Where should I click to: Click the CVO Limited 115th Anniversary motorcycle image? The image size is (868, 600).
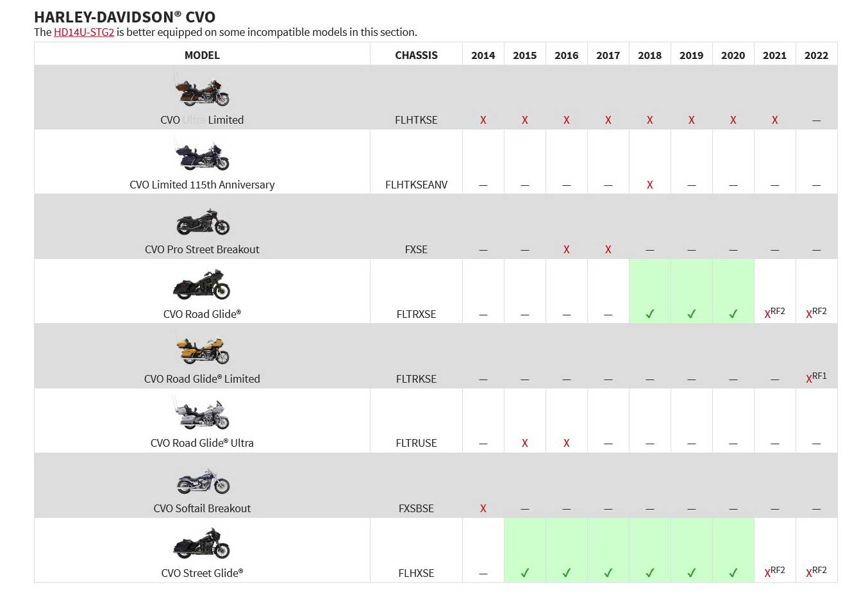[x=202, y=155]
